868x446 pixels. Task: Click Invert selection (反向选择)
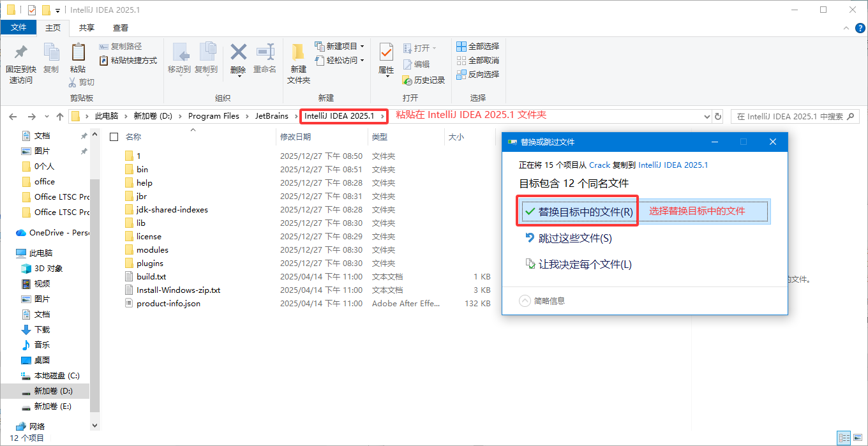(x=478, y=75)
